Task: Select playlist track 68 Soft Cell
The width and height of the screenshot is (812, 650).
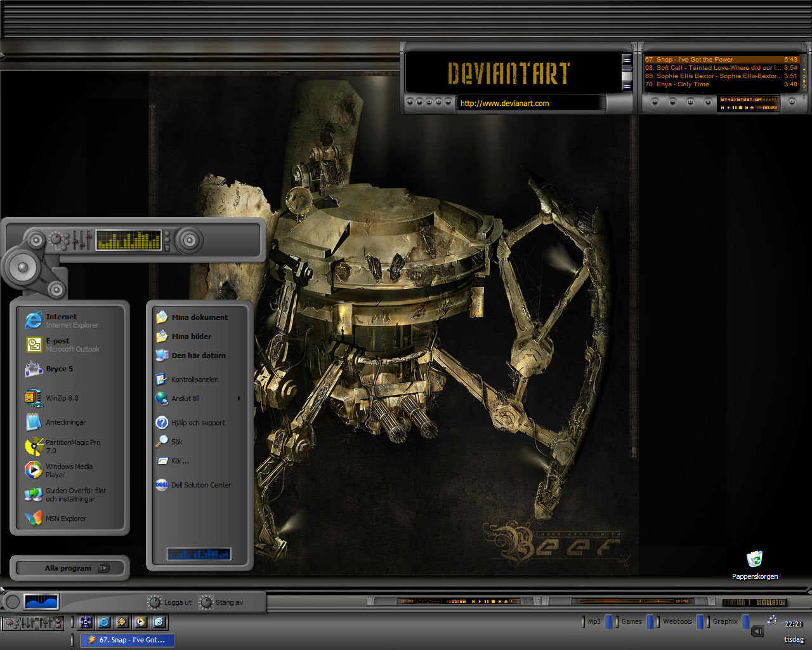Action: coord(721,68)
